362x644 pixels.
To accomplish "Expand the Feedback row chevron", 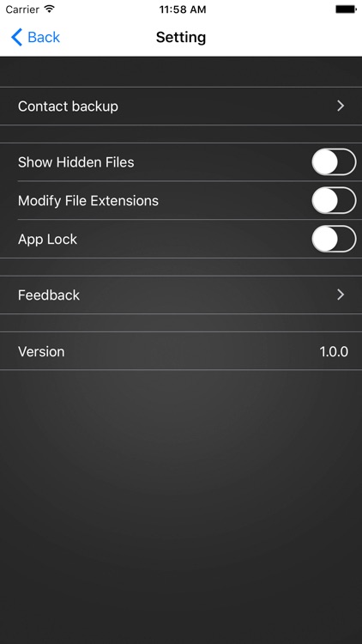I will click(x=341, y=295).
